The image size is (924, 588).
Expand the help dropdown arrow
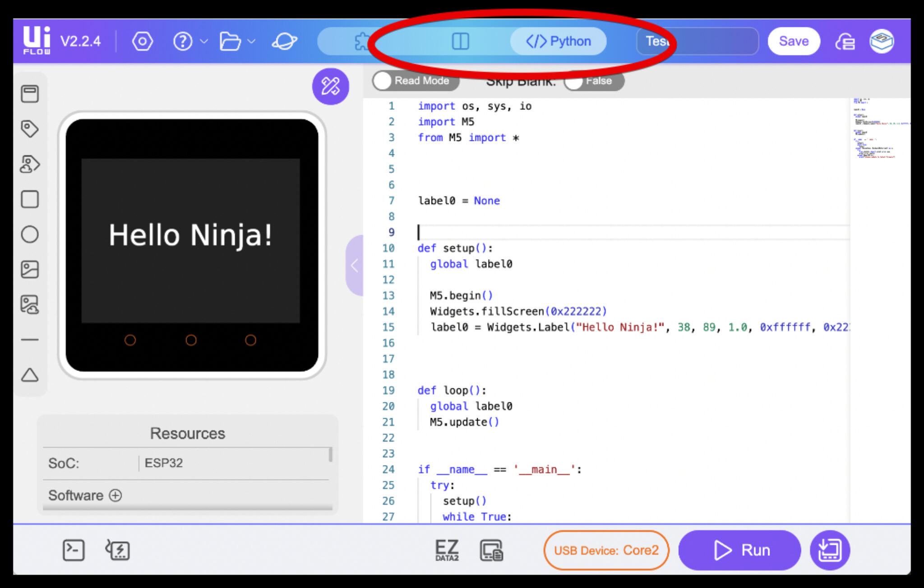click(x=204, y=41)
